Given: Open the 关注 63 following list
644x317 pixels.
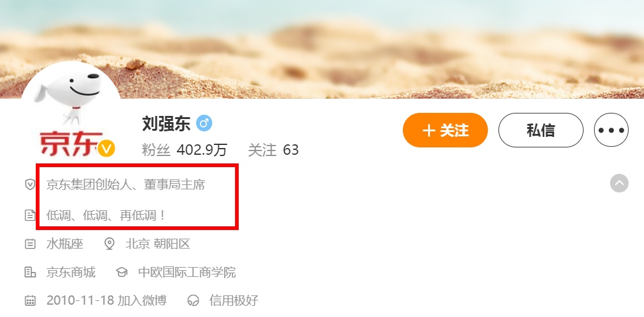Looking at the screenshot, I should click(x=273, y=150).
